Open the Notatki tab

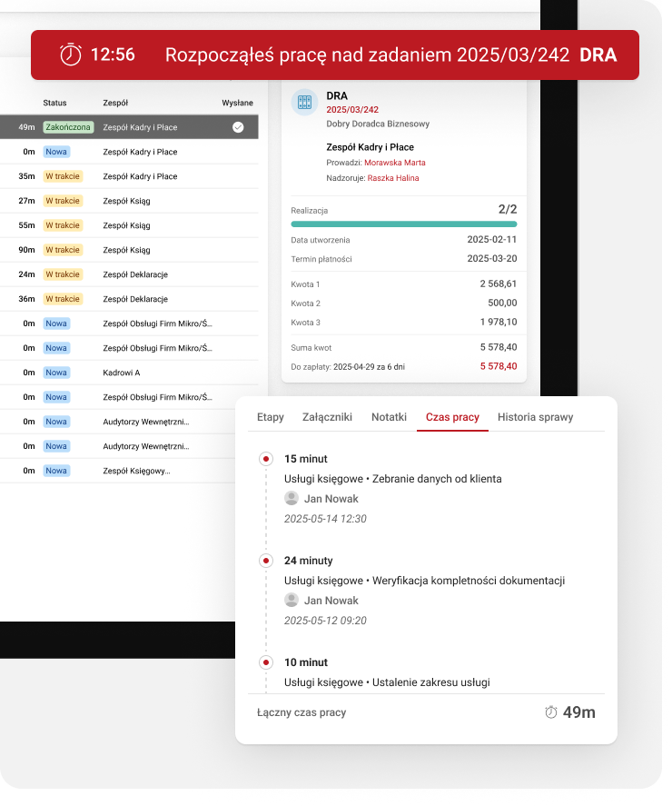pyautogui.click(x=389, y=417)
